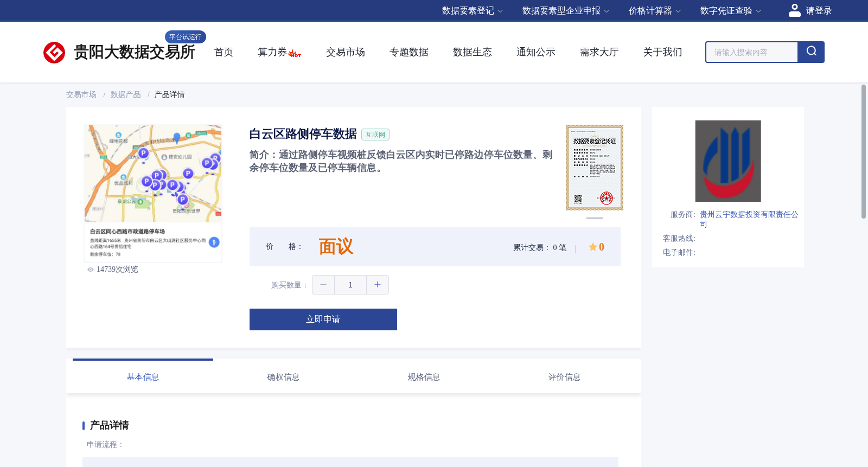Click the search input field

click(752, 52)
